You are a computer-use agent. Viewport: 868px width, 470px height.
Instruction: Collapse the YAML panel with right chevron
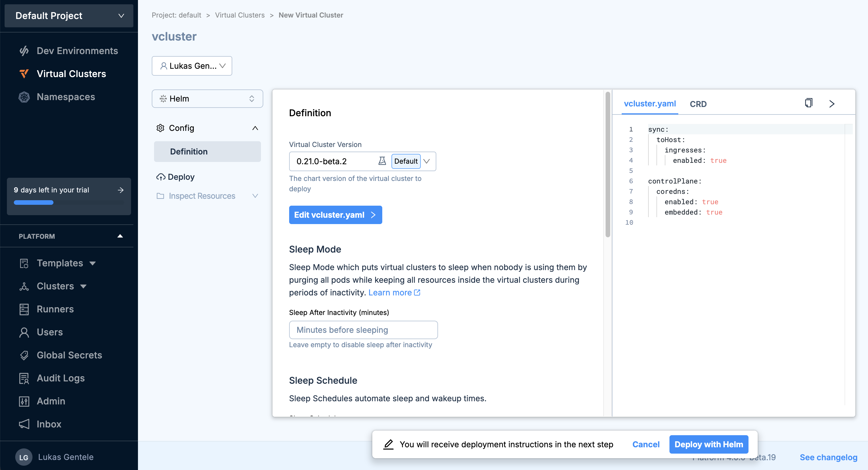click(831, 104)
